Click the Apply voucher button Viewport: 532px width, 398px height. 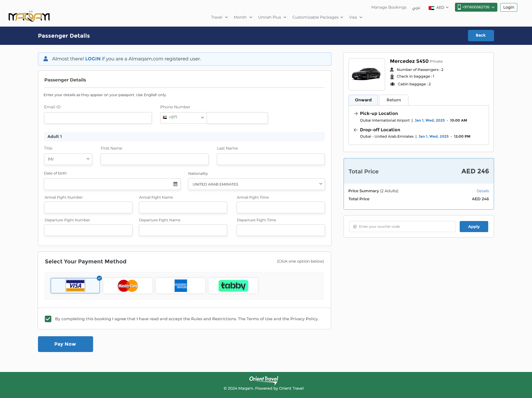474,227
